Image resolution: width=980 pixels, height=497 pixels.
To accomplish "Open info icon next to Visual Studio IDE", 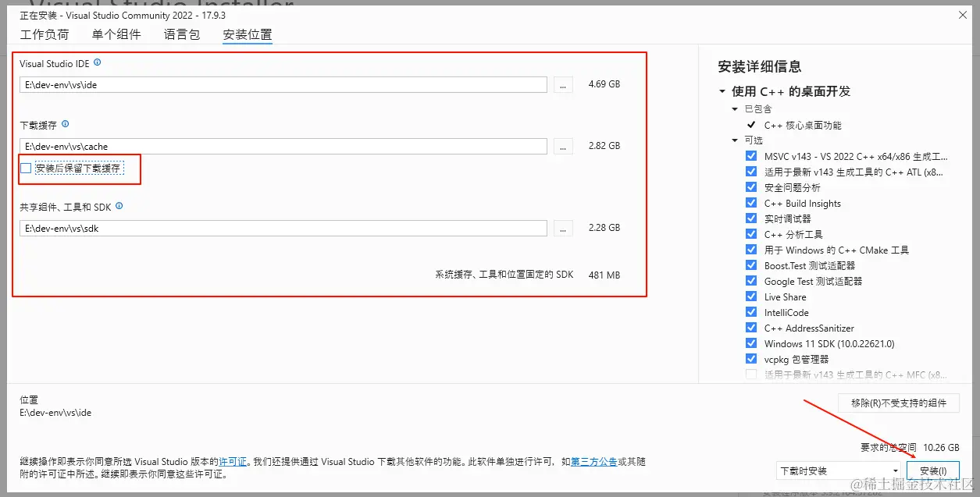I will click(x=98, y=63).
